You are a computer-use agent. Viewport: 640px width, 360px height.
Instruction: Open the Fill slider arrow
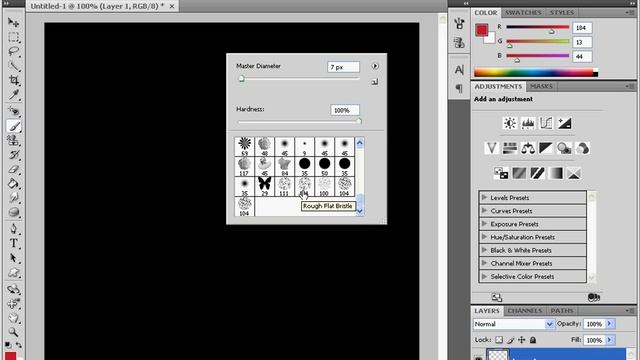(610, 340)
